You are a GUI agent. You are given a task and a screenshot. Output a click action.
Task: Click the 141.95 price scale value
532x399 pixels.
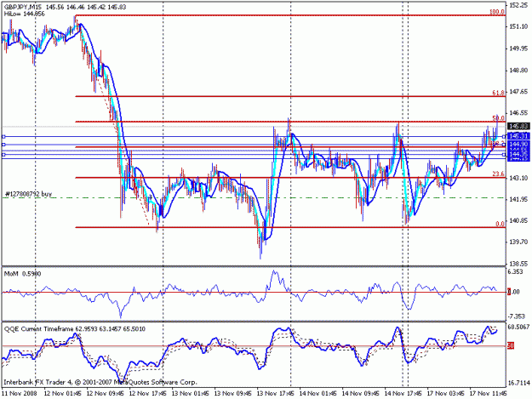[x=519, y=199]
